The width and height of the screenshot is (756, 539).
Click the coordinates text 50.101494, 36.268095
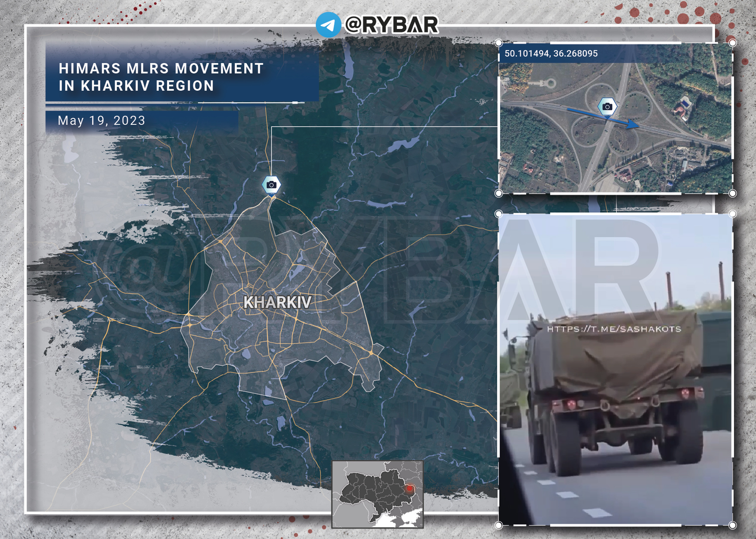[x=551, y=53]
